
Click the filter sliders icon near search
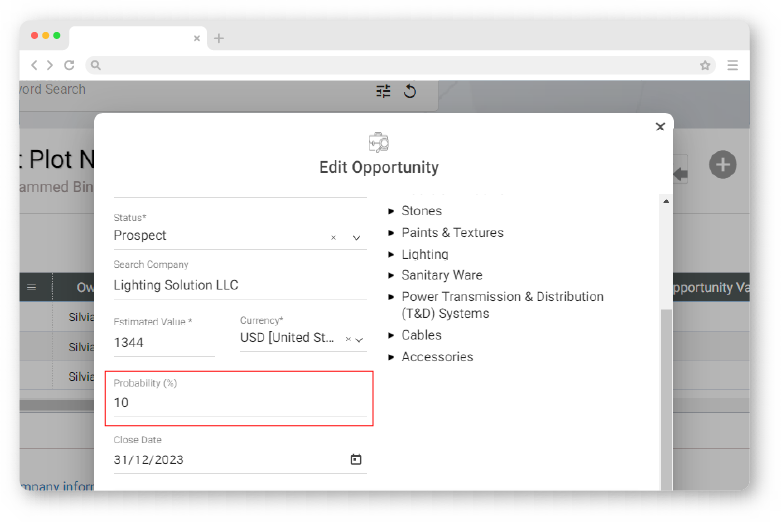pyautogui.click(x=383, y=91)
